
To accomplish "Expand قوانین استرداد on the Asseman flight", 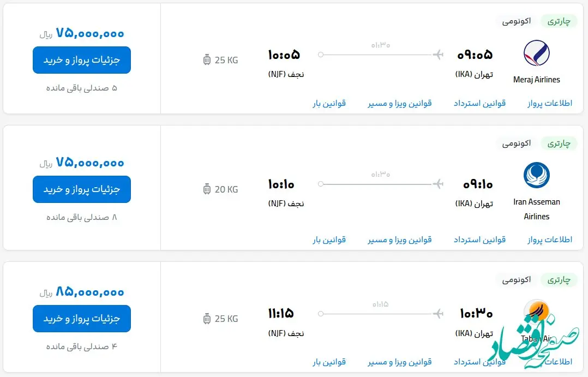I will click(481, 239).
